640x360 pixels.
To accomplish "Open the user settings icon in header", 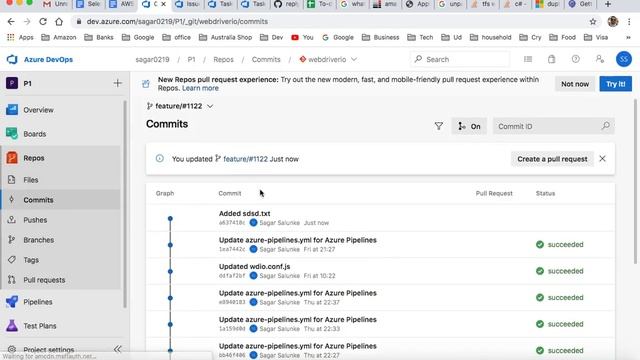I will pos(600,59).
